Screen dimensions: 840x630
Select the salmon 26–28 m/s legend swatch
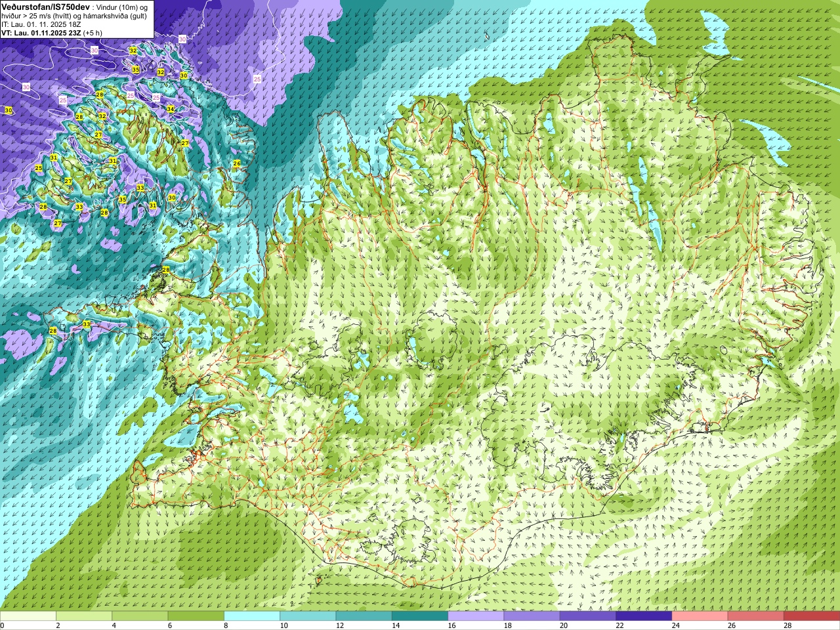click(756, 616)
